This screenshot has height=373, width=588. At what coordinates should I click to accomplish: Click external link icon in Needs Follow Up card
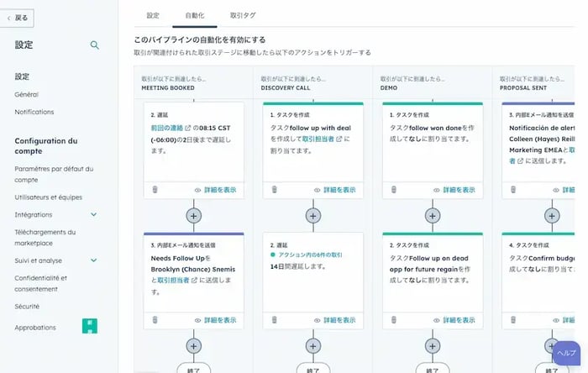(x=194, y=280)
